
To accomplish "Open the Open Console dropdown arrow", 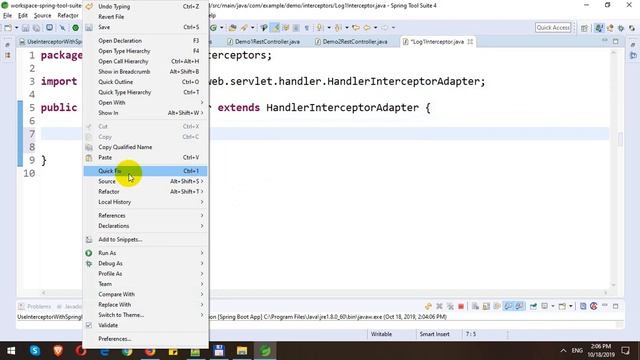I will click(x=571, y=306).
